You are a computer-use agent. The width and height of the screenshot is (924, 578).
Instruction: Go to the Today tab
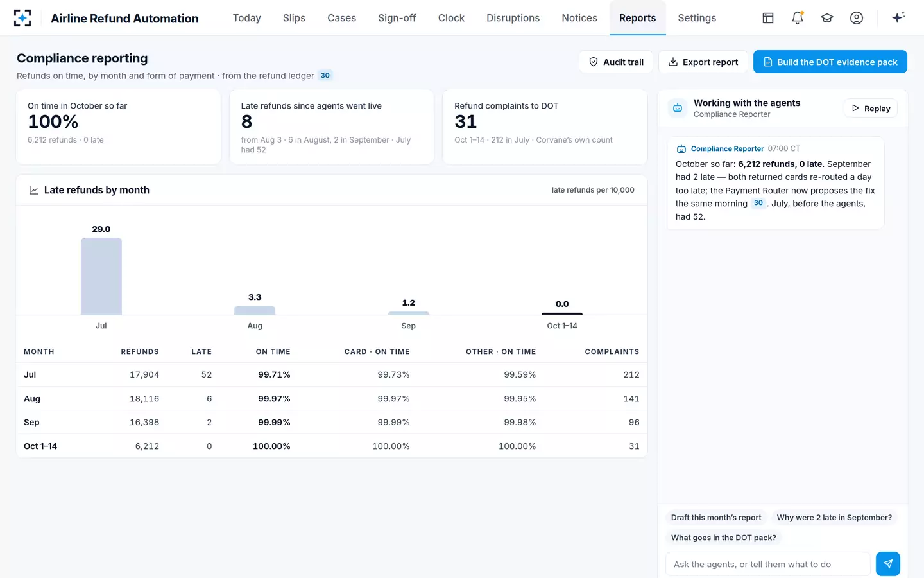pyautogui.click(x=247, y=18)
